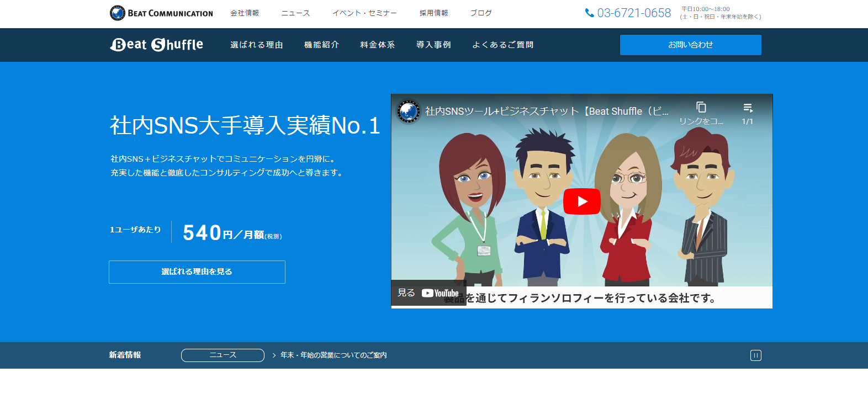Go to 選ばれる理由 navigation item
Screen dimensions: 868x399
pyautogui.click(x=257, y=45)
